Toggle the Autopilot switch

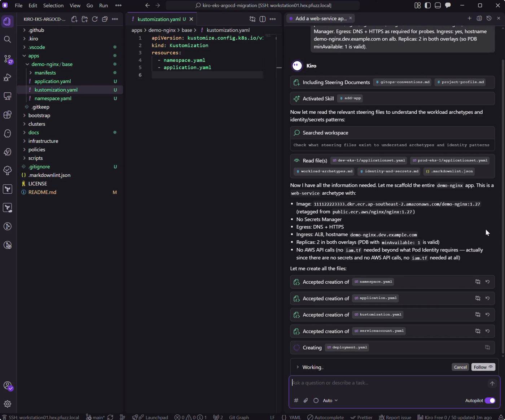click(x=490, y=401)
